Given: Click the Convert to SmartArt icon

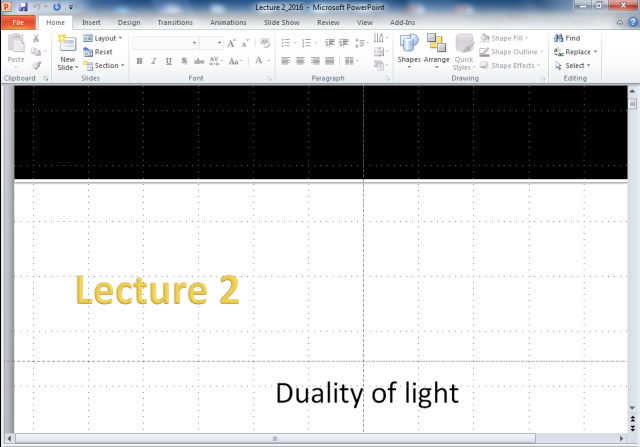Looking at the screenshot, I should (380, 65).
